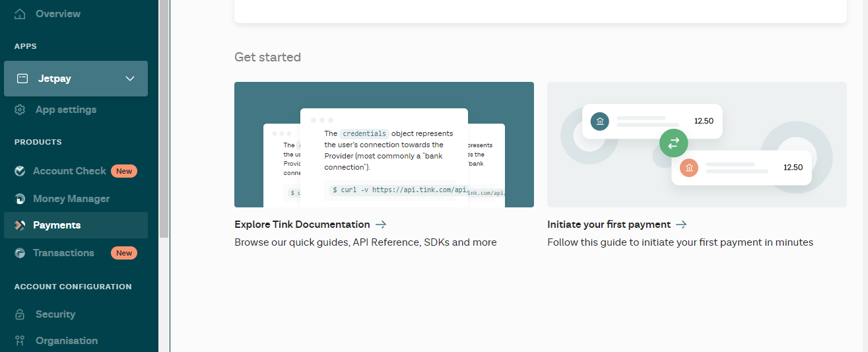Open the Initiate your first payment link

coord(609,225)
